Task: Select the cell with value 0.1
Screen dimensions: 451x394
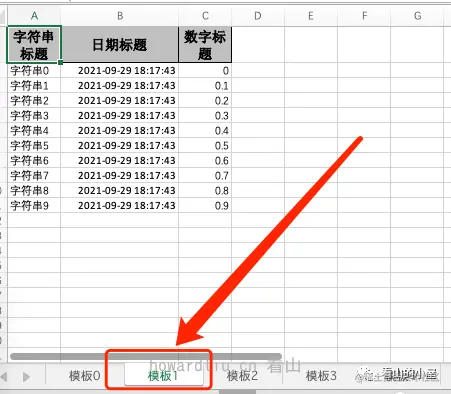Action: (x=205, y=85)
